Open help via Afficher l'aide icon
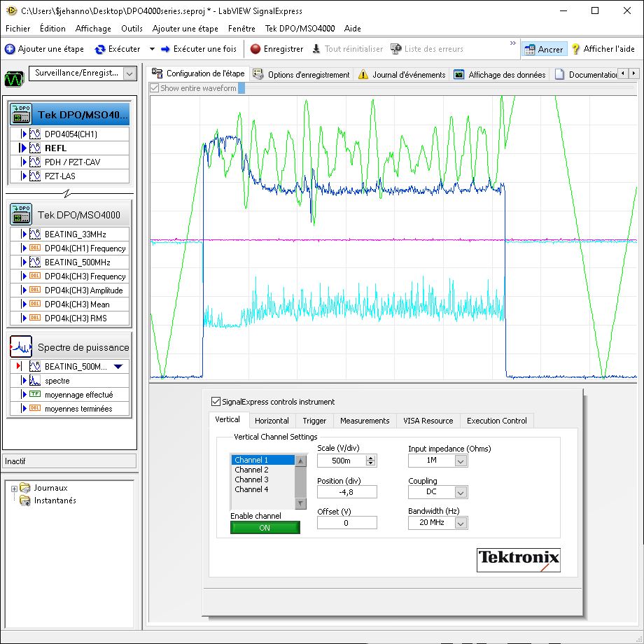644x644 pixels. [575, 49]
